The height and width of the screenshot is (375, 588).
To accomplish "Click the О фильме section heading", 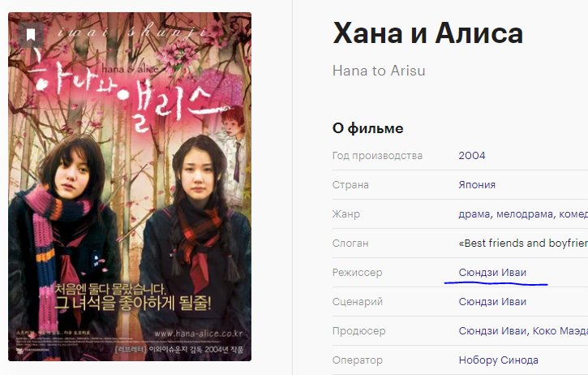I will click(x=368, y=128).
